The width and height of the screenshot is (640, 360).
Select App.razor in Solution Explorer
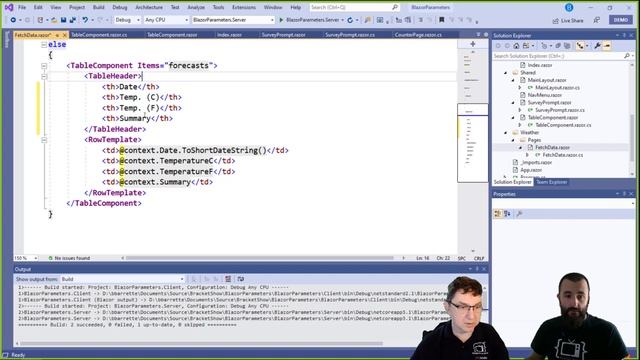tap(531, 170)
